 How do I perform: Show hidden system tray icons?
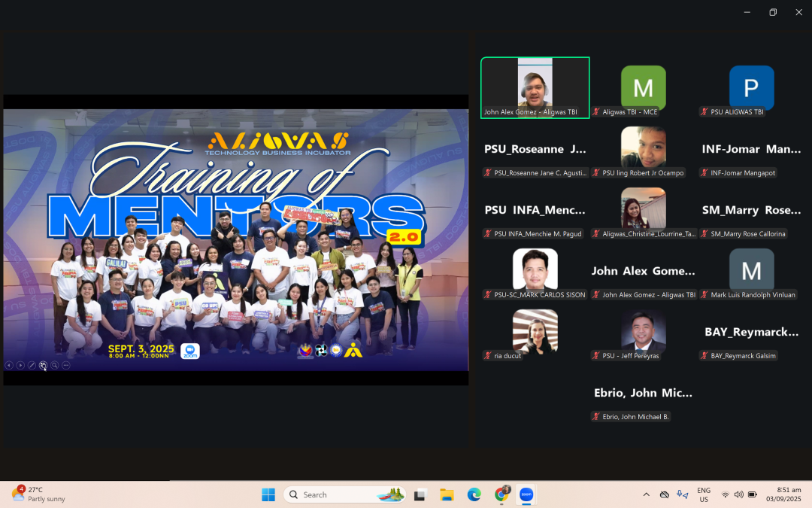pyautogui.click(x=646, y=494)
